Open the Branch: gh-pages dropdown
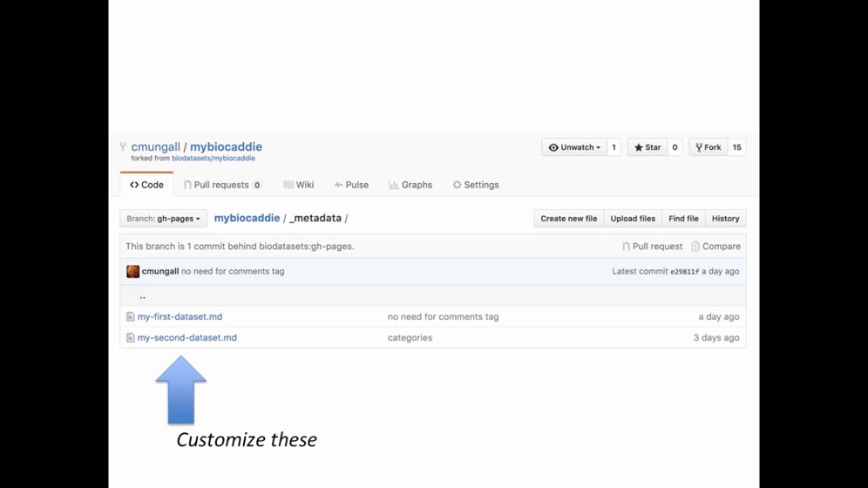 [x=163, y=218]
